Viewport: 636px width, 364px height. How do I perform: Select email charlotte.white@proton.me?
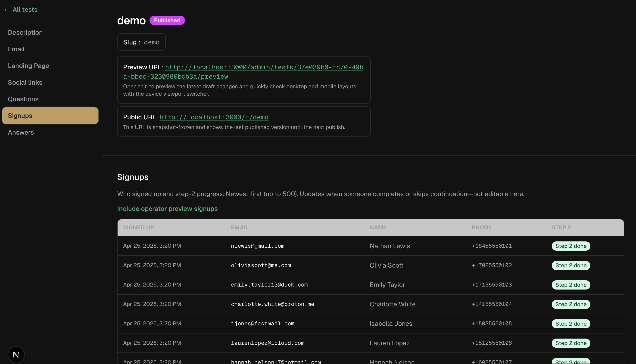click(x=272, y=304)
